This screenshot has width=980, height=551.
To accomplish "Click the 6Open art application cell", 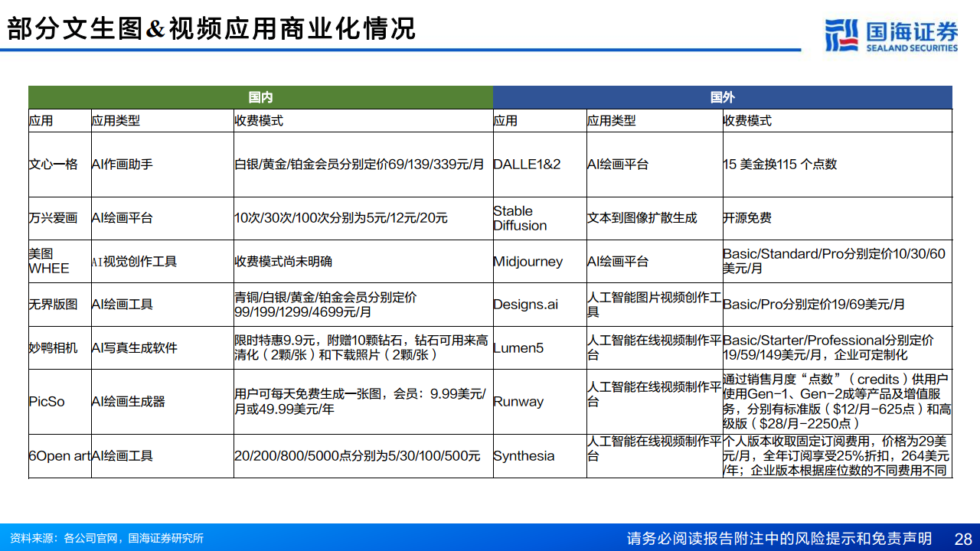I will [x=60, y=456].
